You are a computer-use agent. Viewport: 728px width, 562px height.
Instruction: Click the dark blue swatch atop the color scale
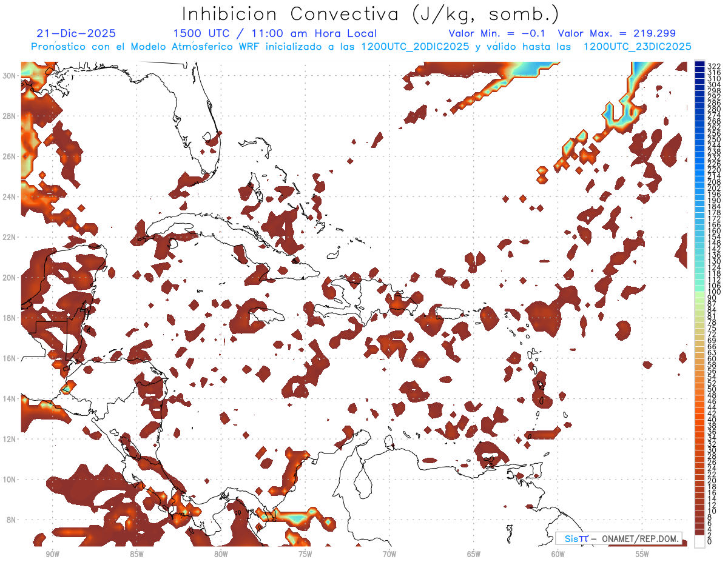pyautogui.click(x=700, y=64)
